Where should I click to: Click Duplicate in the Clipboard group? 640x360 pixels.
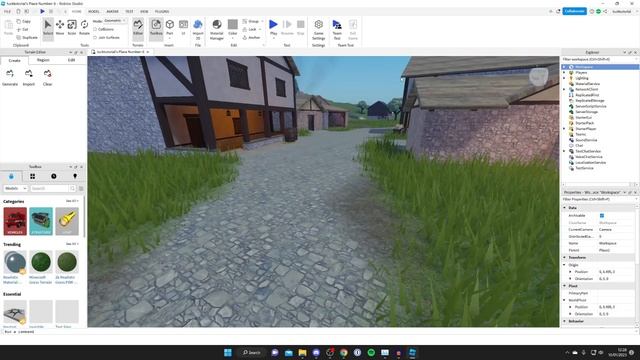27,38
